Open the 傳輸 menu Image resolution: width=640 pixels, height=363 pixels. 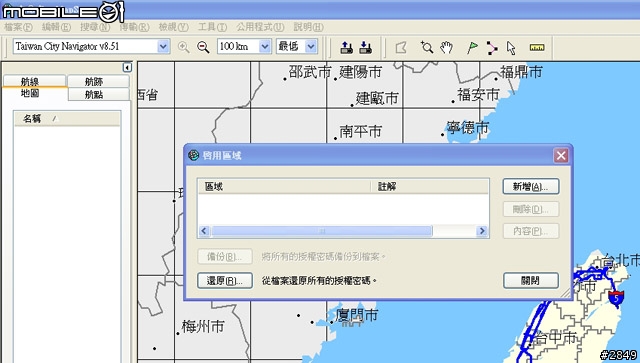pos(134,27)
